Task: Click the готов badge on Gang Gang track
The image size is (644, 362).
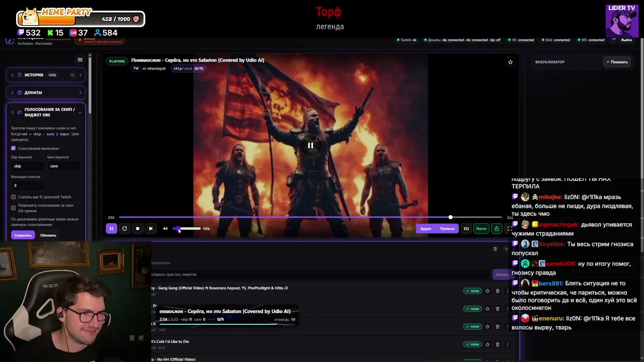Action: pos(472,291)
